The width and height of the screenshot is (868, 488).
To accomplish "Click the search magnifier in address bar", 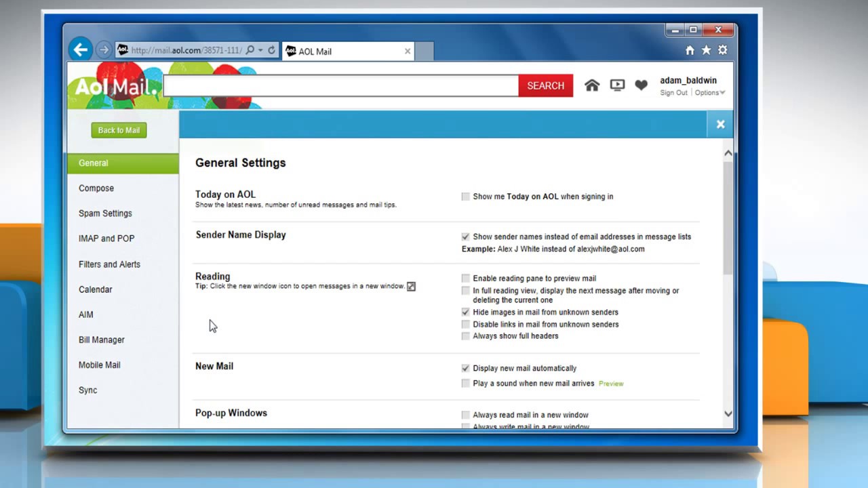I will 250,50.
